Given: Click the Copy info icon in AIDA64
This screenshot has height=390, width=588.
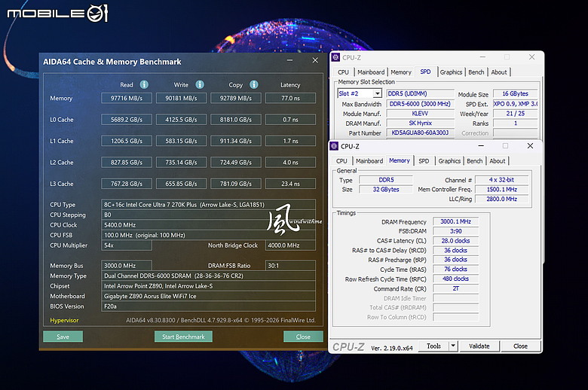Looking at the screenshot, I should 254,84.
